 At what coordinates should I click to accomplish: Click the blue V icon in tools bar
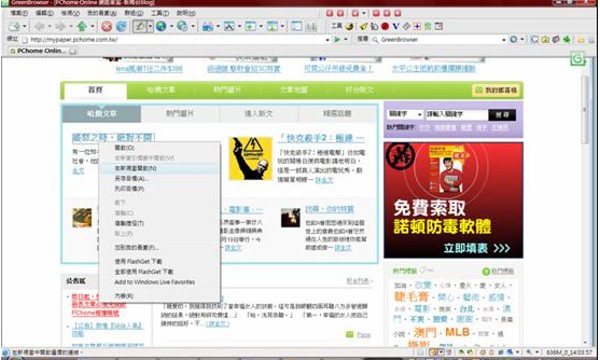pos(396,26)
